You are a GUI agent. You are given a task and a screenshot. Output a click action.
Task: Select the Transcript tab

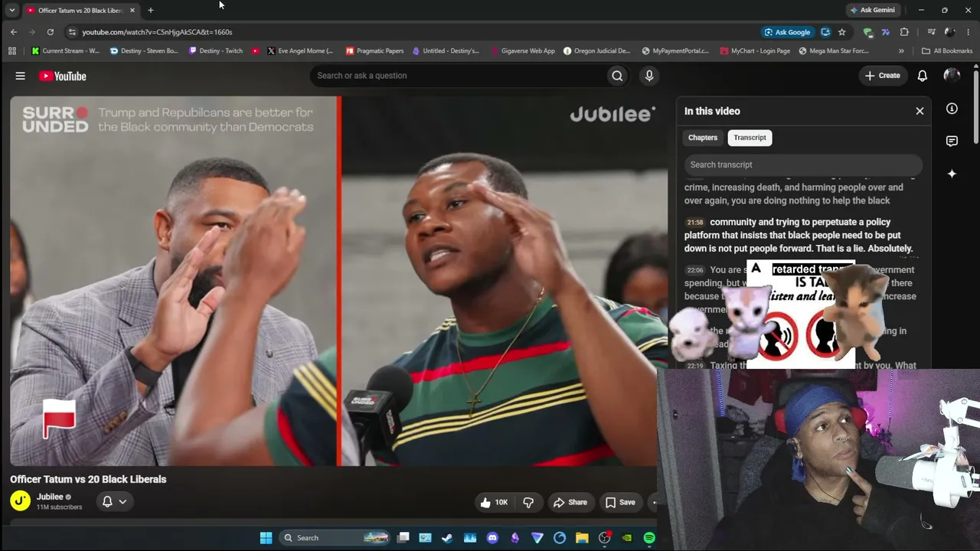(750, 138)
